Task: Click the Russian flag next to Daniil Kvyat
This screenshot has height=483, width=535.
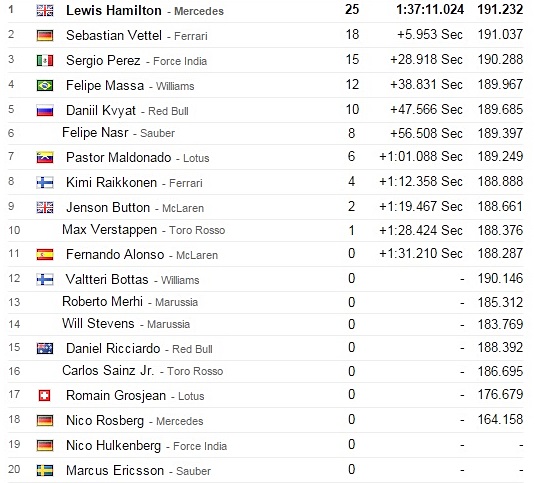Action: coord(45,111)
